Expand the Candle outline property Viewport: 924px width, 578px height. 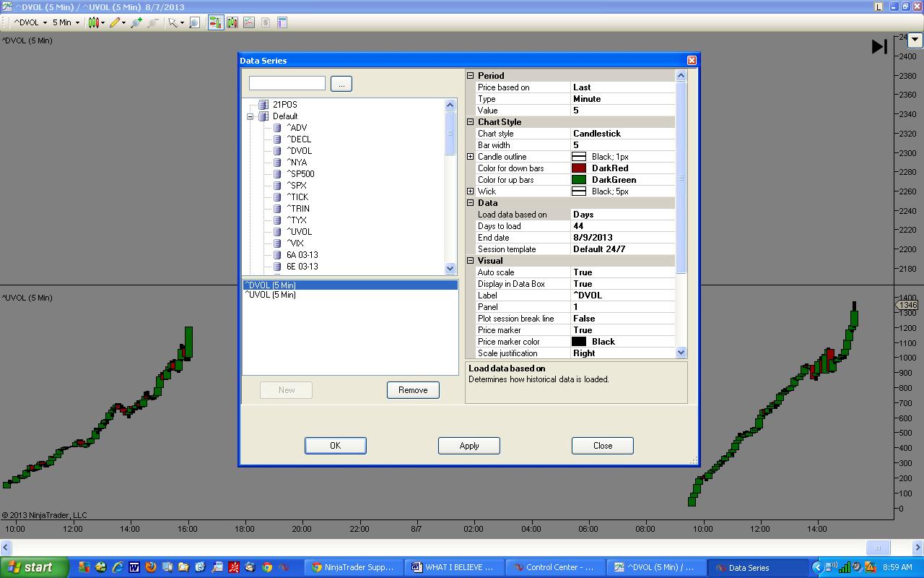[x=470, y=157]
